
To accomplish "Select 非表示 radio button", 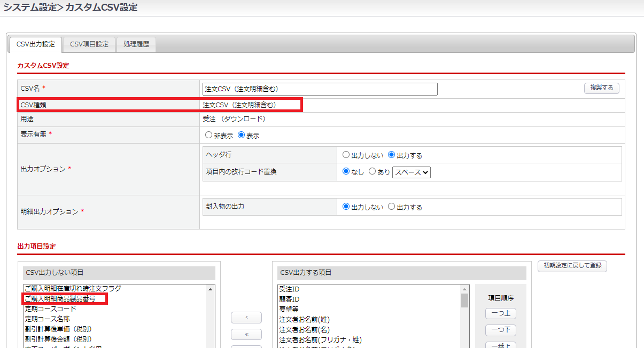I will (208, 136).
